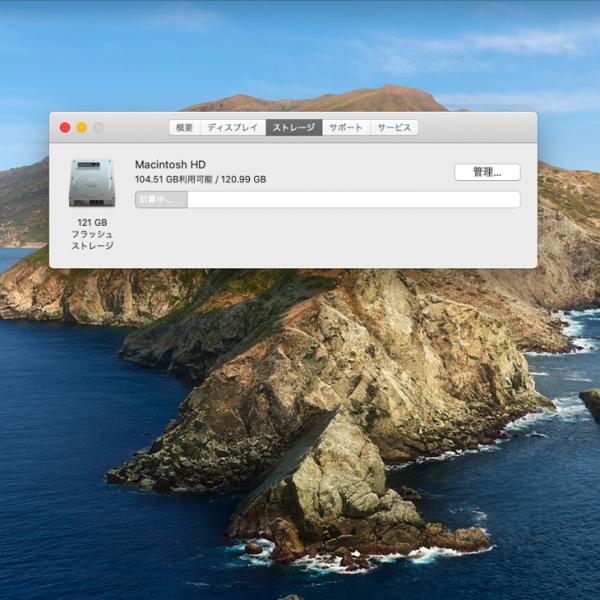
Task: Go to the サポート tab
Action: coord(346,128)
